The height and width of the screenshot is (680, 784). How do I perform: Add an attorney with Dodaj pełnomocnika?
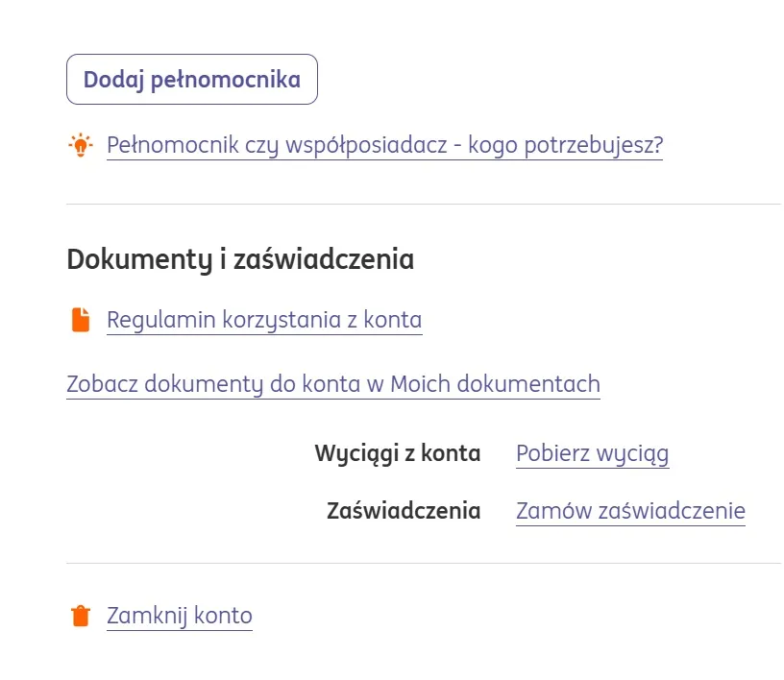point(191,79)
